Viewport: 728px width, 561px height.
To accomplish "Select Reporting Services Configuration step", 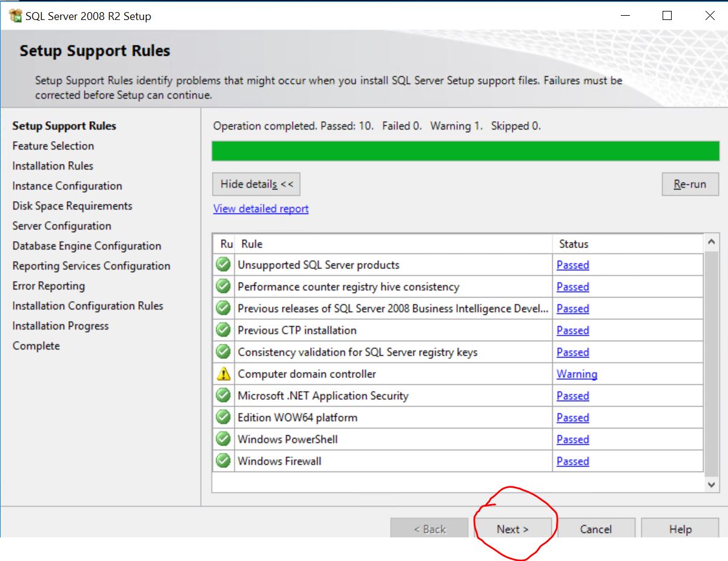I will point(91,266).
